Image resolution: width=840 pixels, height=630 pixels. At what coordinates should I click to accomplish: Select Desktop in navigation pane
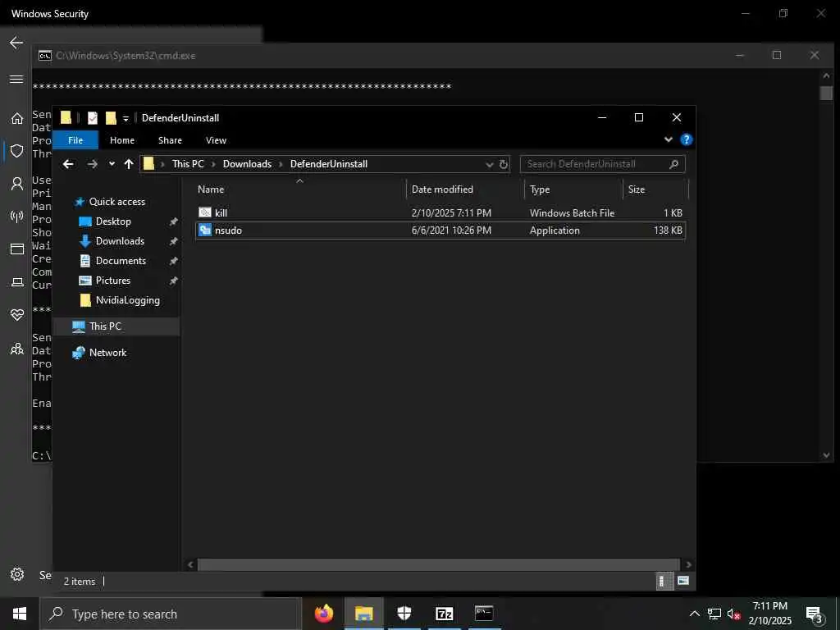(x=113, y=221)
